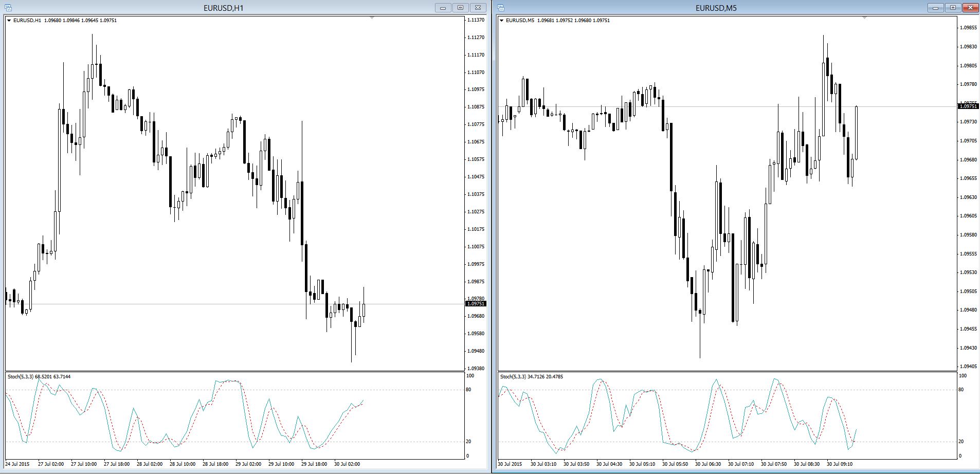Open the EURUSD,H1 window chart icon menu
This screenshot has width=980, height=474.
[x=8, y=8]
